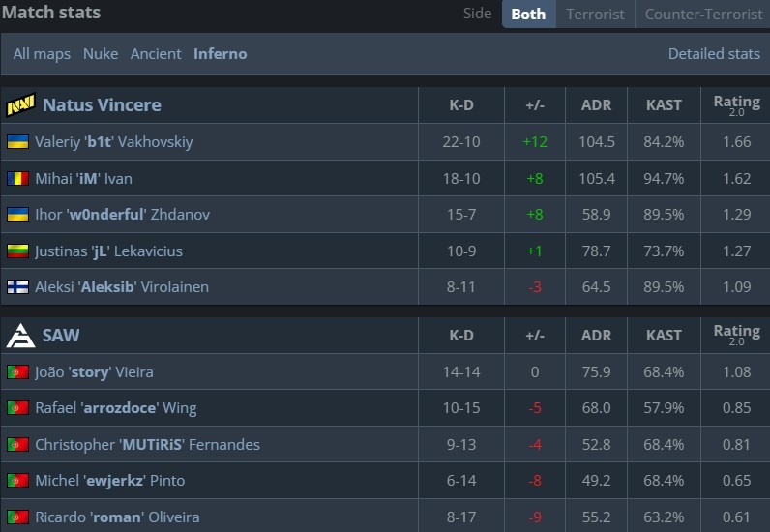The height and width of the screenshot is (532, 770).
Task: Open Christopher 'MUTiRiS' Fernandes player profile
Action: point(147,445)
